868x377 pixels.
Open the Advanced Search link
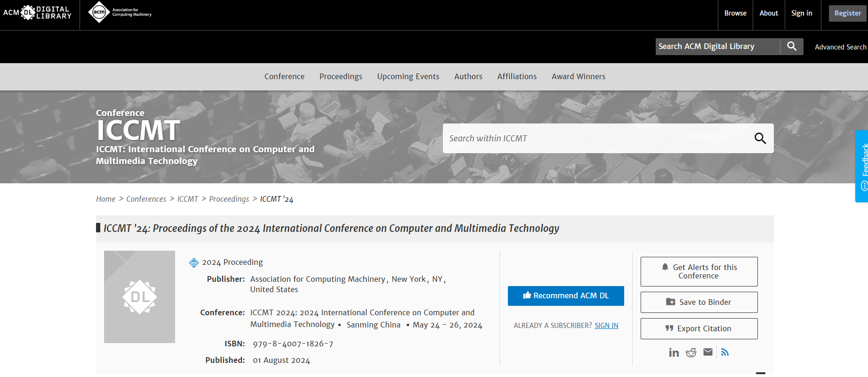841,47
